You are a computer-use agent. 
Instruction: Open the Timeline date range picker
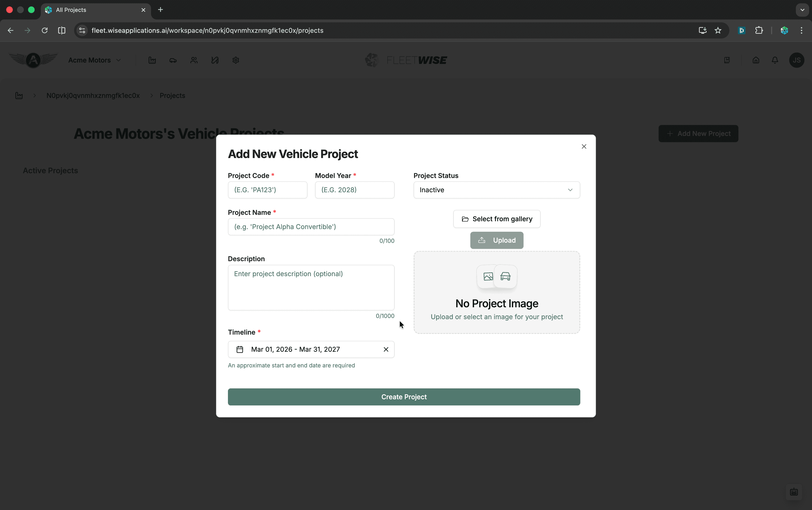coord(311,349)
